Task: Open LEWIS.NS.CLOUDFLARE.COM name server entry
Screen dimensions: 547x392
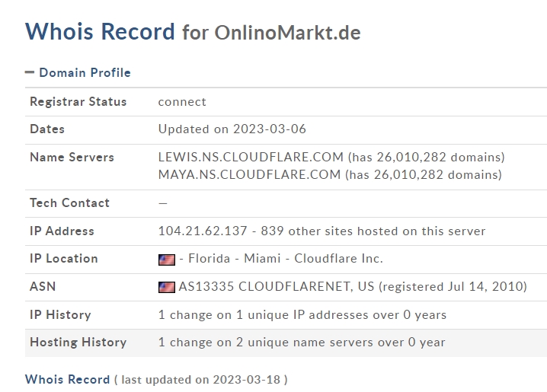Action: 331,157
